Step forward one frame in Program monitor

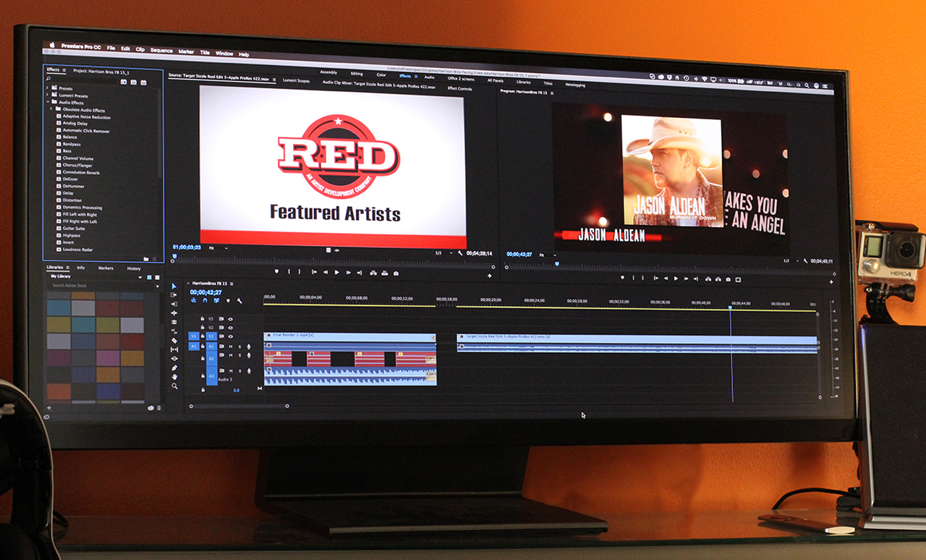pos(686,279)
